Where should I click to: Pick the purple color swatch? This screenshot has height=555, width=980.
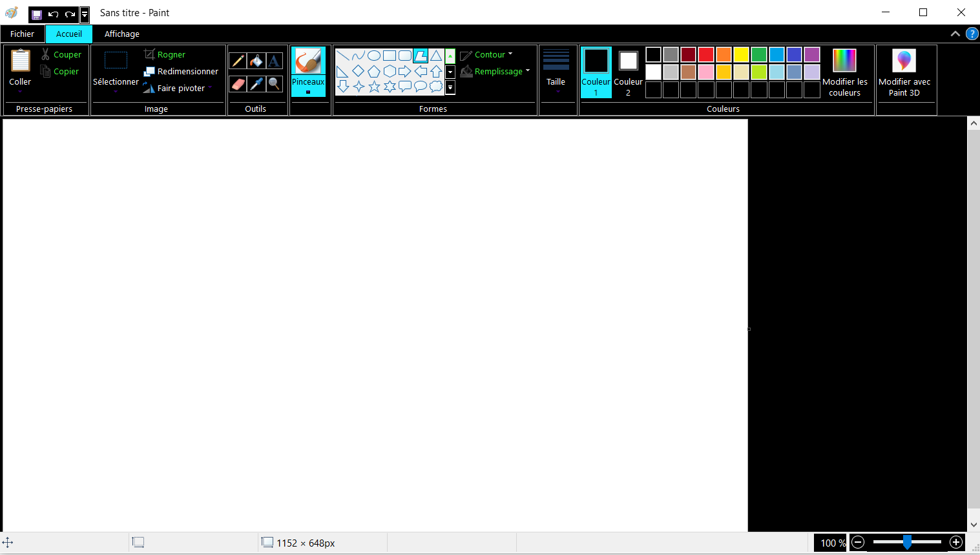click(812, 54)
